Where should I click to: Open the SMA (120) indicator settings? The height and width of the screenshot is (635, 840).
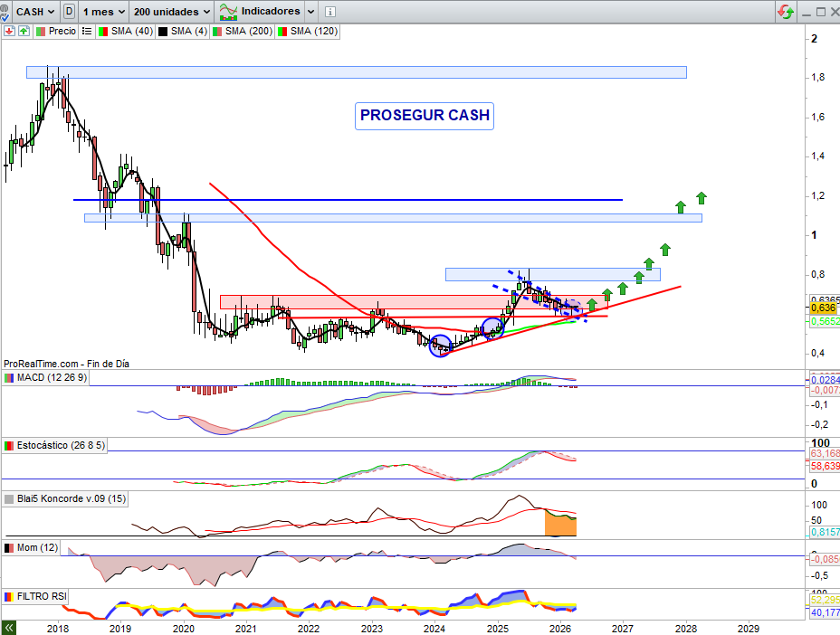(x=314, y=31)
